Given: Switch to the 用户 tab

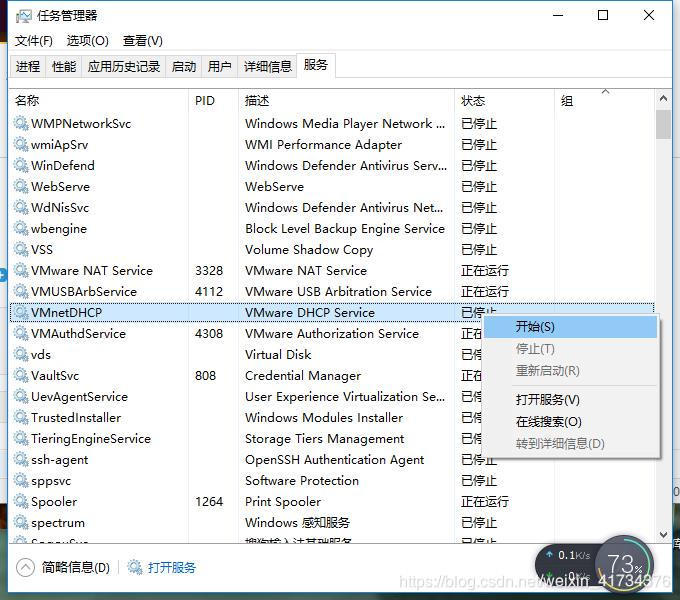Looking at the screenshot, I should coord(219,67).
